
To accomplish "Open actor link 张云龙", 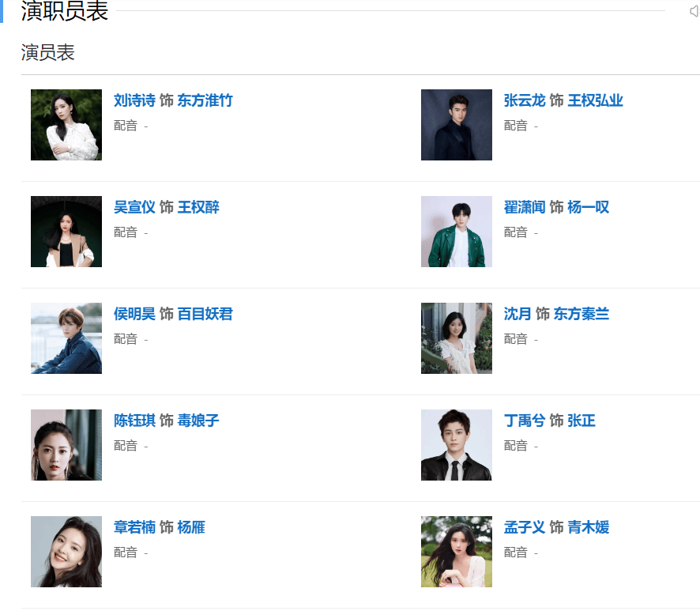I will 525,100.
